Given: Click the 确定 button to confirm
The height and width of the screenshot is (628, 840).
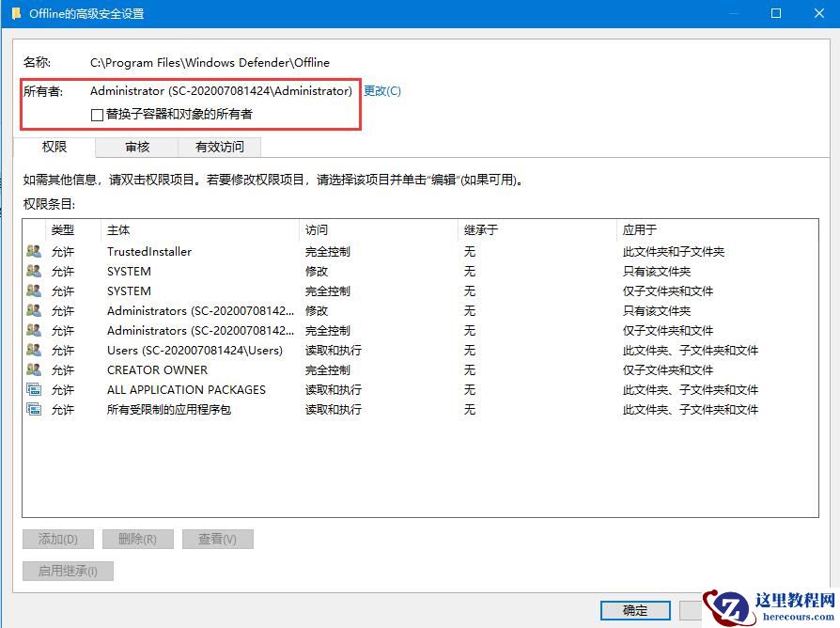Looking at the screenshot, I should coord(634,610).
